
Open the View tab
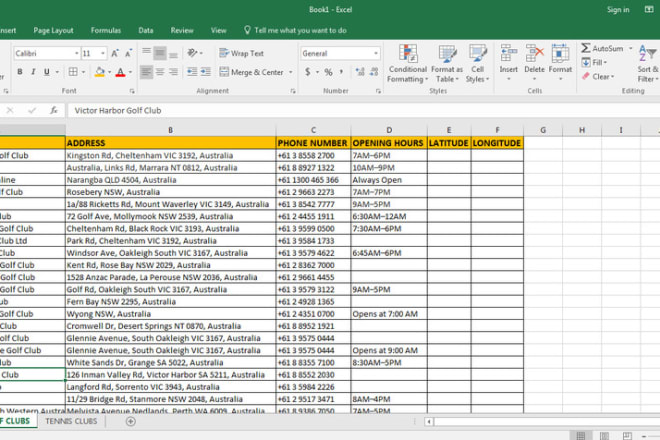point(218,30)
